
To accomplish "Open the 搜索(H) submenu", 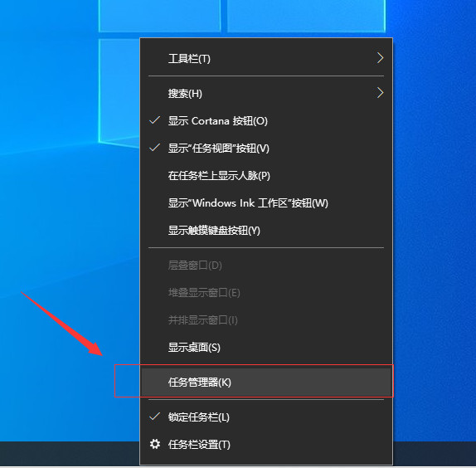I will click(x=266, y=93).
